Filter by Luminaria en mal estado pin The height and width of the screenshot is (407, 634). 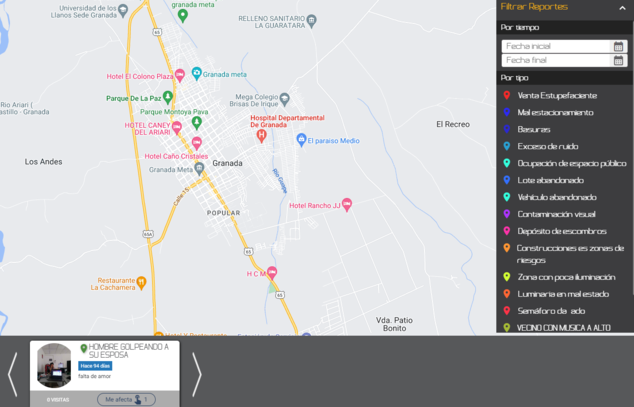click(507, 294)
